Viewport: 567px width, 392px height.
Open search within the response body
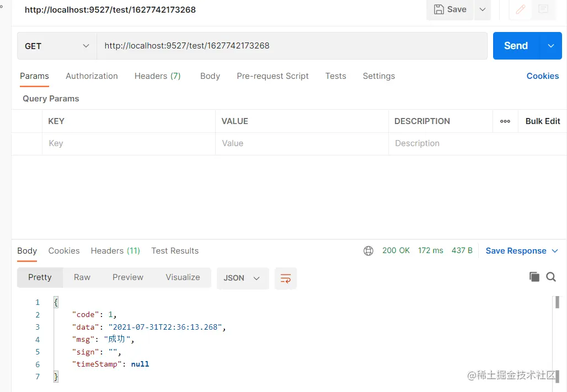[x=551, y=277]
